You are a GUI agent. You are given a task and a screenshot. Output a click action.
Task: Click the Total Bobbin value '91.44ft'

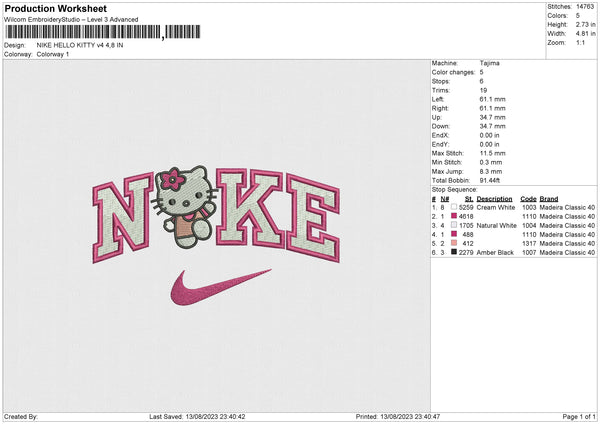tap(490, 180)
